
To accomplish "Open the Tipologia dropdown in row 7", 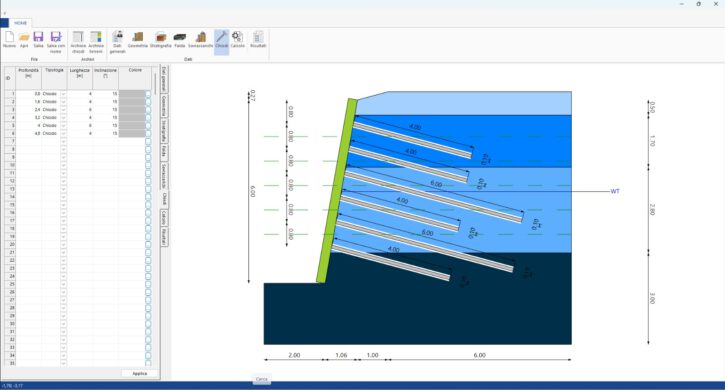I will (63, 141).
